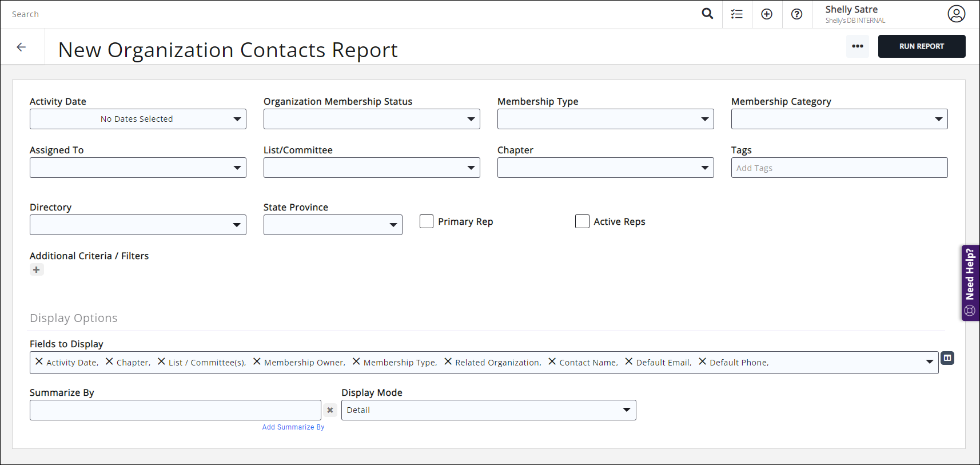Click the quick add plus icon
The width and height of the screenshot is (980, 465).
click(767, 14)
